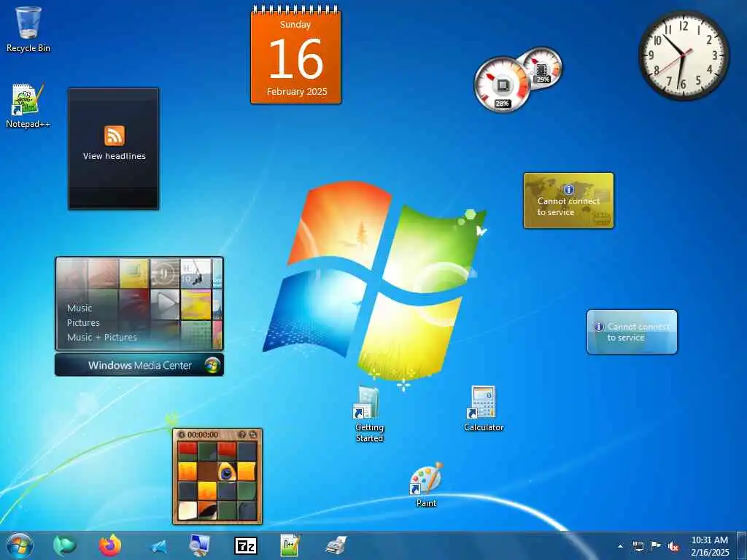Click View headlines in feed gadget

(x=115, y=156)
